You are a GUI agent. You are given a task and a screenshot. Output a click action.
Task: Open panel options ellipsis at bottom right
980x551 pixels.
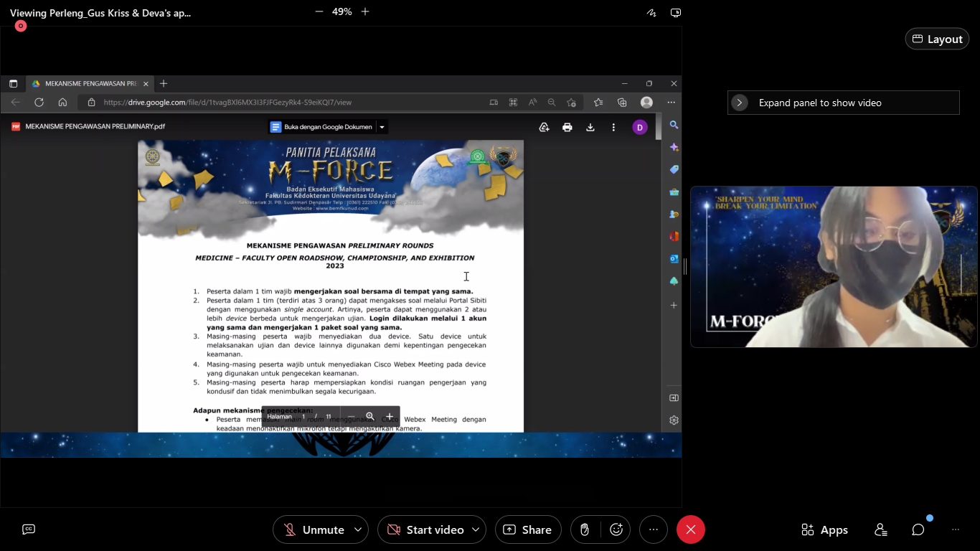pos(956,529)
